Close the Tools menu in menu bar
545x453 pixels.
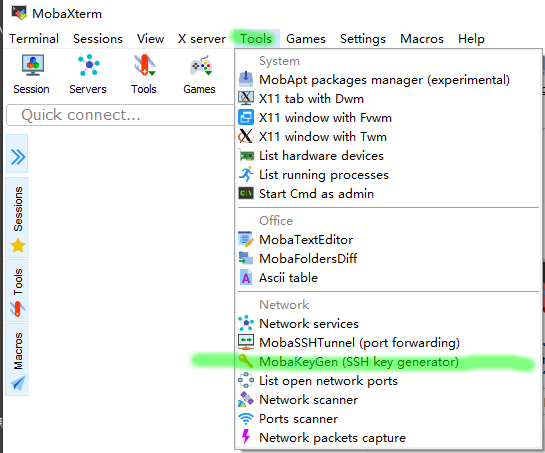(x=256, y=39)
